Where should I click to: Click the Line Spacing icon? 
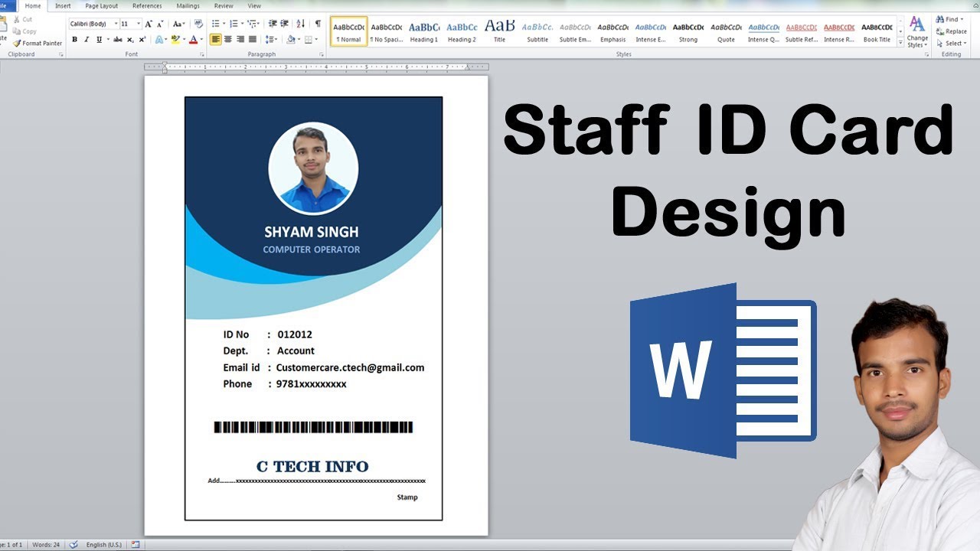[271, 39]
